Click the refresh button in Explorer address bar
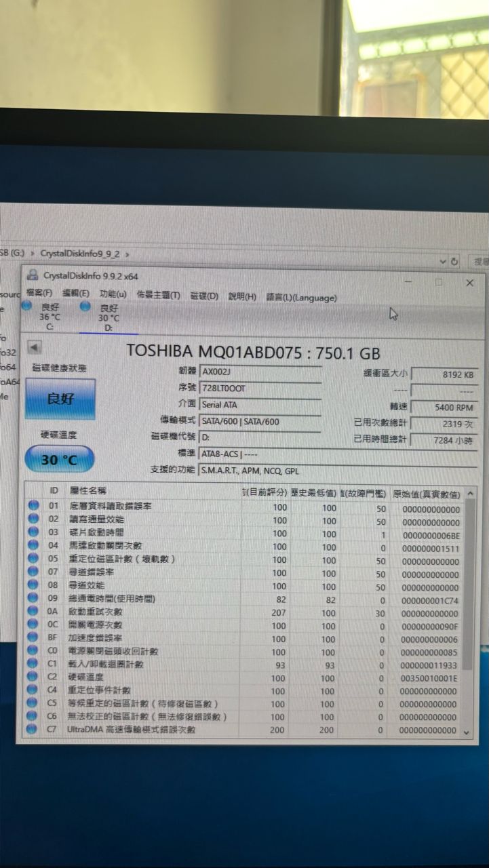Screen dimensions: 489x868 tap(455, 261)
